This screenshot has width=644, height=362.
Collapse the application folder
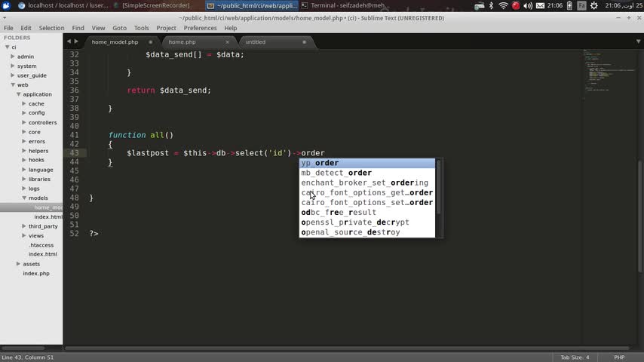(x=19, y=94)
